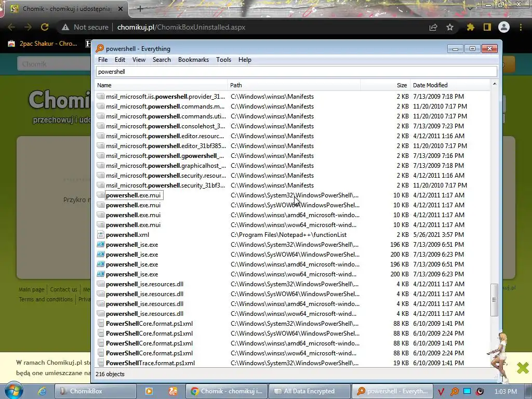Screen dimensions: 532x399
Task: Select powershell.exe.mui in SysWOW64 row
Action: coord(133,205)
